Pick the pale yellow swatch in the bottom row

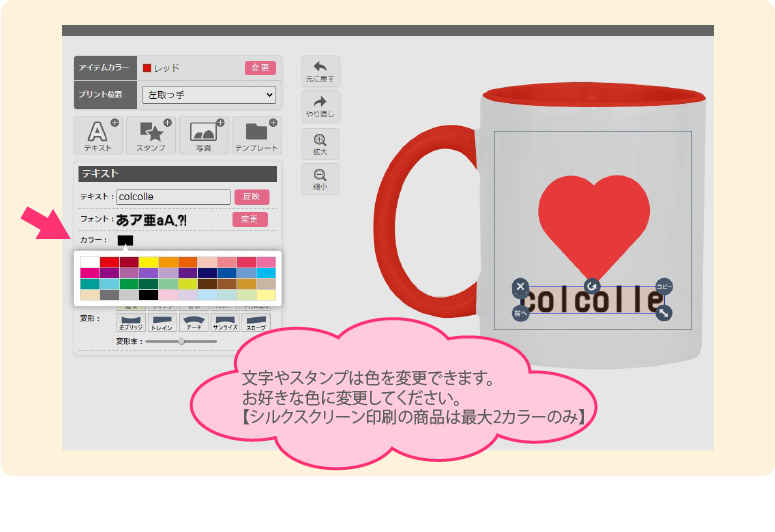click(x=266, y=295)
